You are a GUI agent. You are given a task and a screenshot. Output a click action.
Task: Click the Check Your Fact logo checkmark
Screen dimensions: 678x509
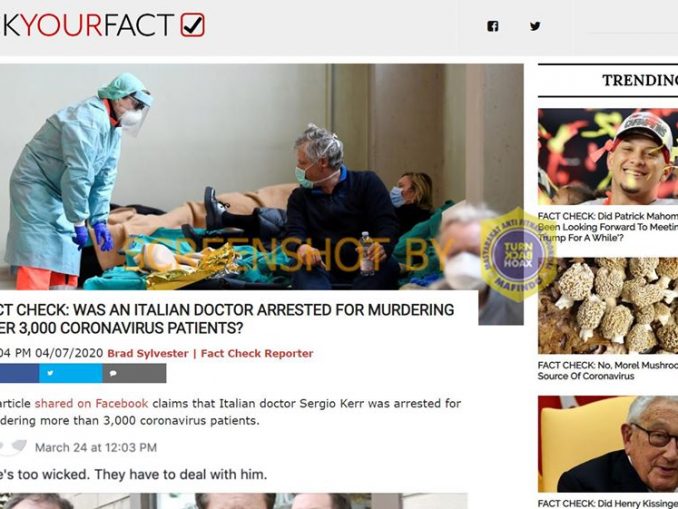[192, 25]
